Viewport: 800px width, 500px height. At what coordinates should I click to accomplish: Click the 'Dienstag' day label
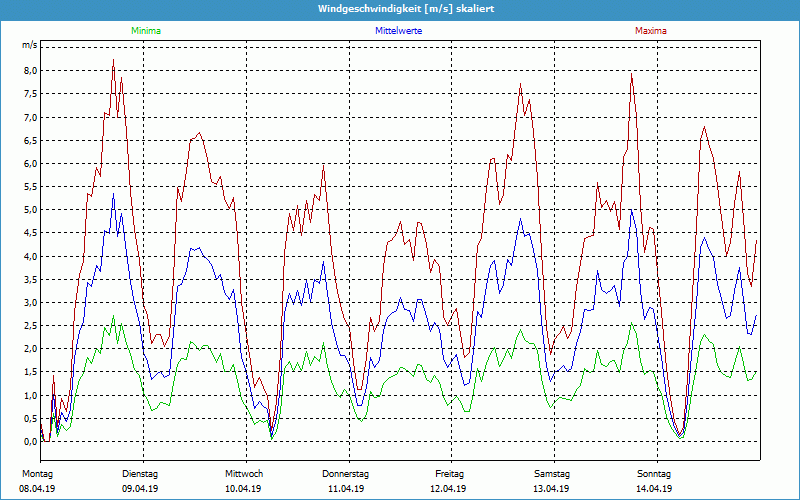[140, 474]
